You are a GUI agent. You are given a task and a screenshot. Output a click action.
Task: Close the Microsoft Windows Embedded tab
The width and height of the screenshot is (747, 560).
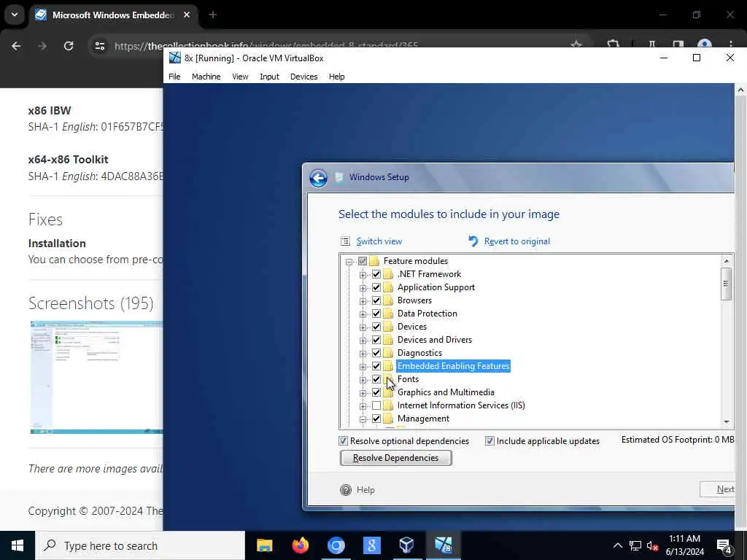(187, 15)
